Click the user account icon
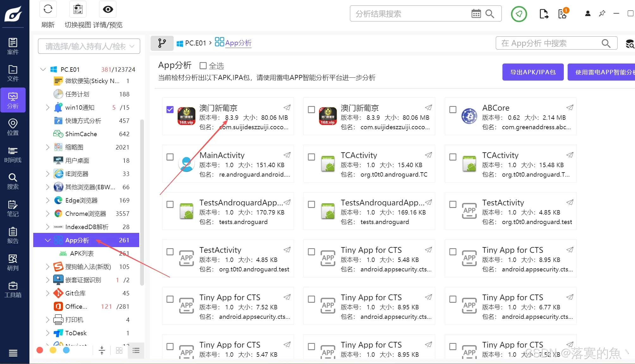Screen dimensions: 635x364 tap(588, 13)
